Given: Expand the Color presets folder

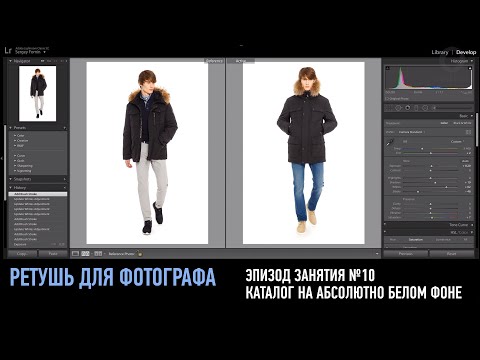Looking at the screenshot, I should [15, 135].
